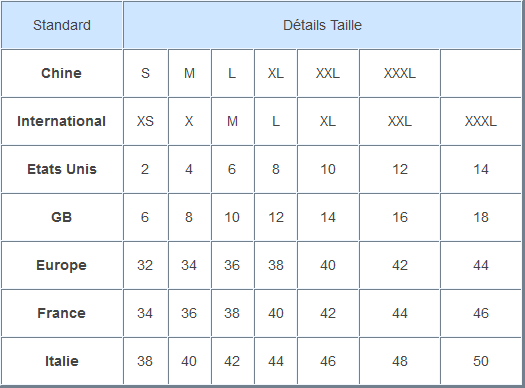The image size is (525, 388).
Task: Select the 16 cell in GB row
Action: pos(399,217)
